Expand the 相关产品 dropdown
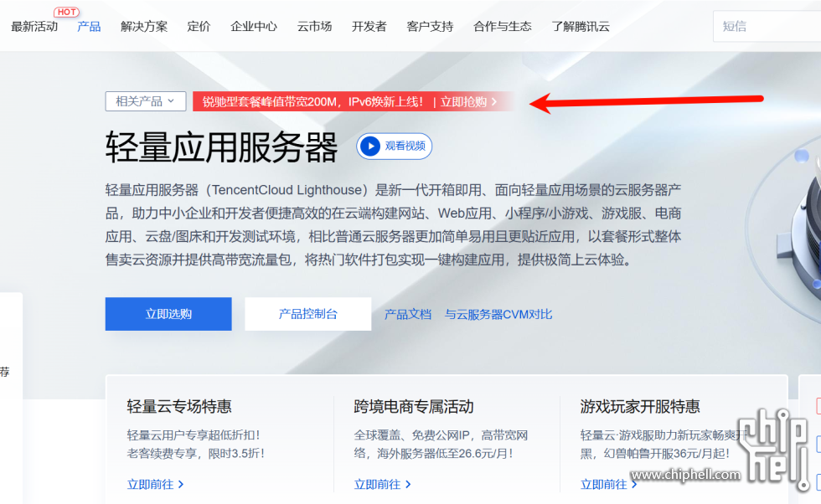The width and height of the screenshot is (821, 504). tap(146, 101)
